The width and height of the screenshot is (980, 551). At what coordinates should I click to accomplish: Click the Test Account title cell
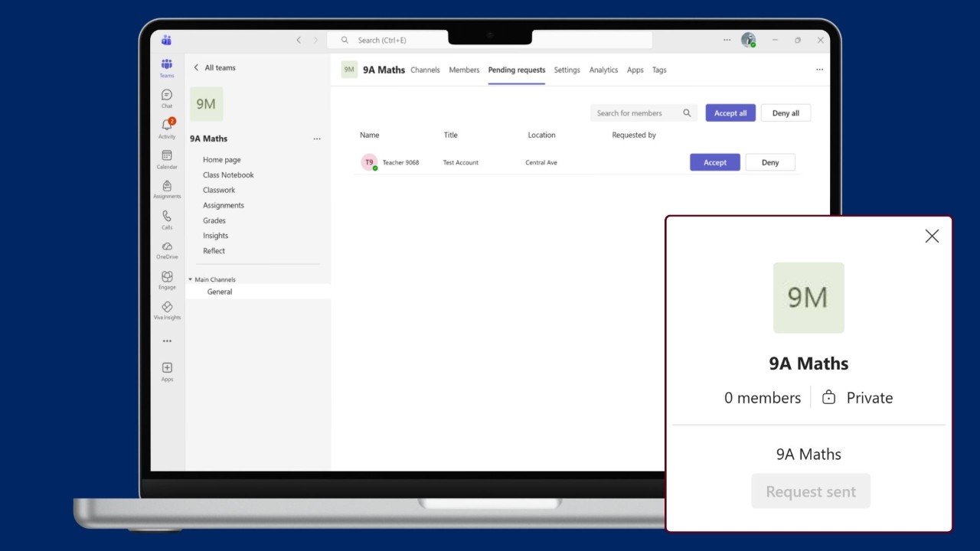click(x=461, y=162)
